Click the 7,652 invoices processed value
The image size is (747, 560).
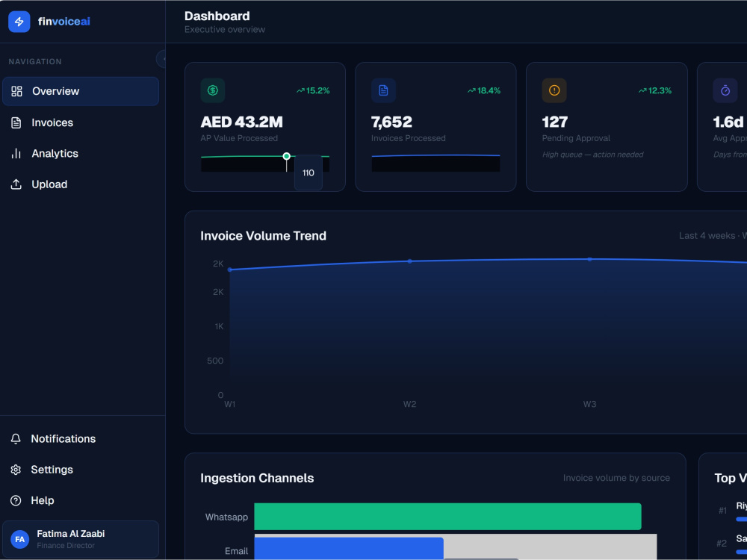(391, 122)
